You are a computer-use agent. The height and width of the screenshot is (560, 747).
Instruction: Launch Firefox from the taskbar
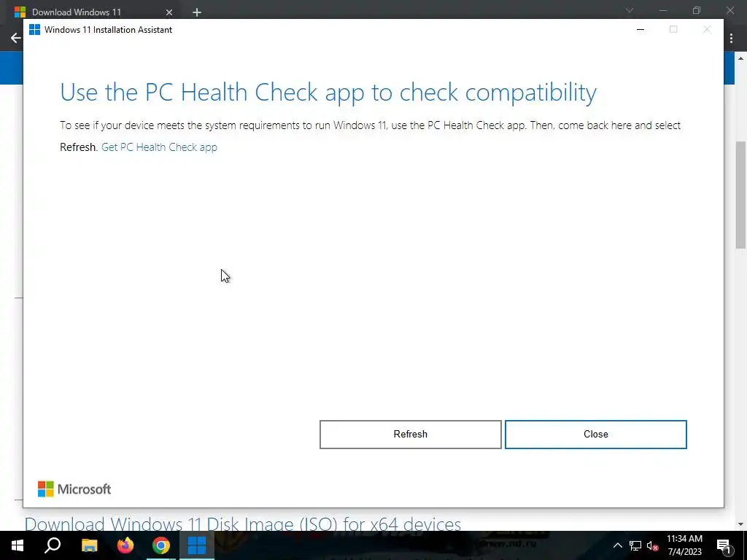click(125, 545)
